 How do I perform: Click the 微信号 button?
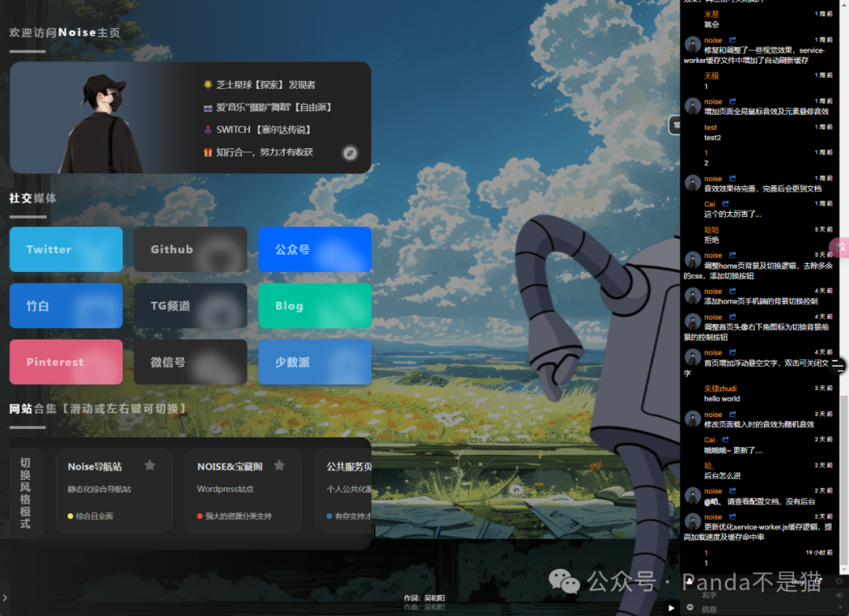click(x=190, y=361)
